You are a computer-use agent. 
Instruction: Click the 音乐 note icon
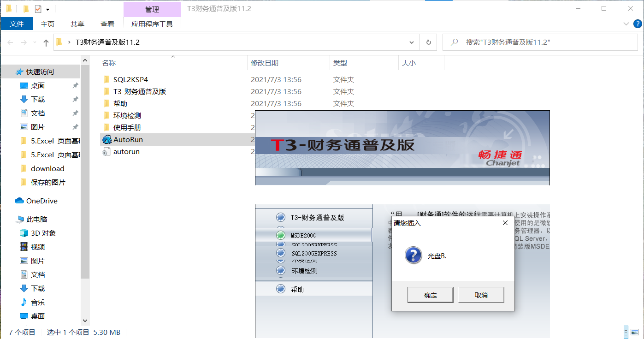coord(24,302)
